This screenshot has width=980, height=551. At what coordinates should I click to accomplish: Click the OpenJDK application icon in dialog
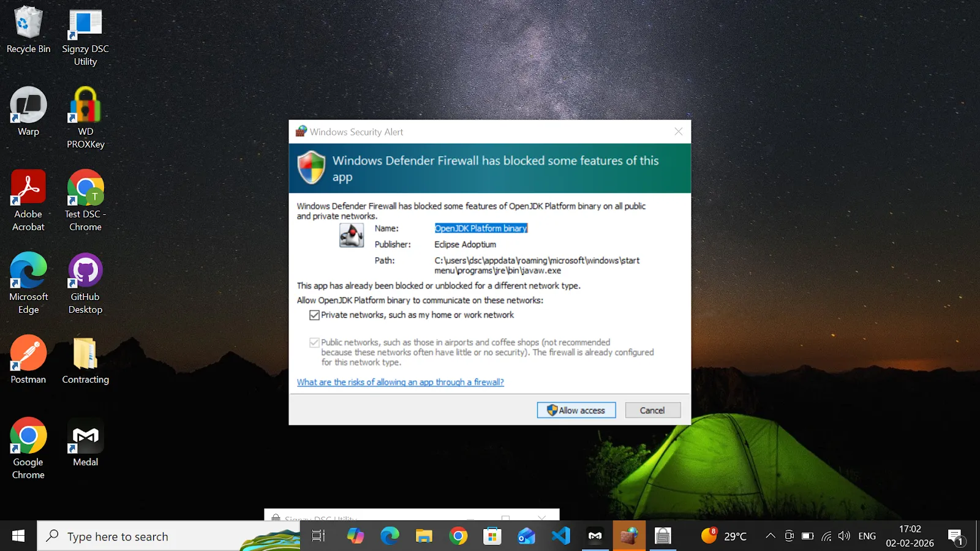352,235
